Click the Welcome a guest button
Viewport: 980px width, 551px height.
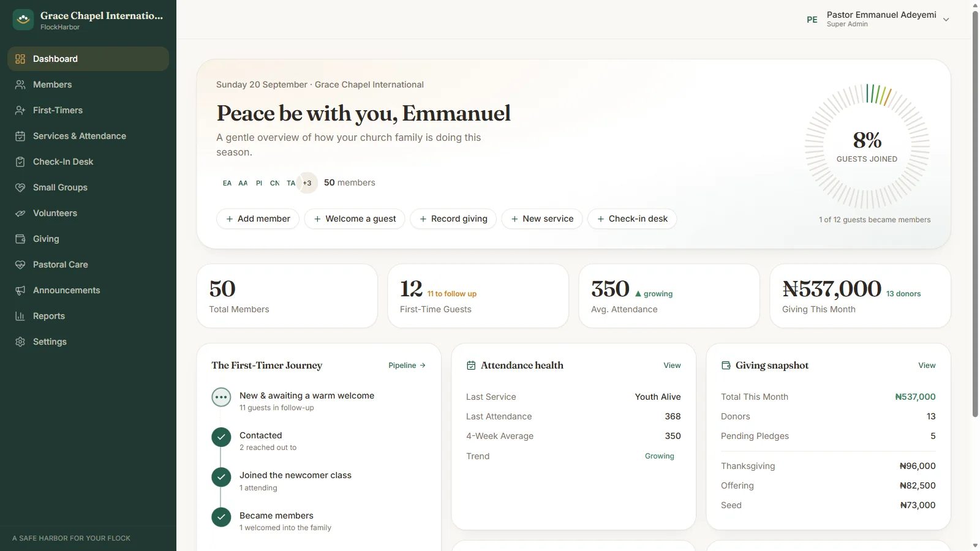click(355, 219)
